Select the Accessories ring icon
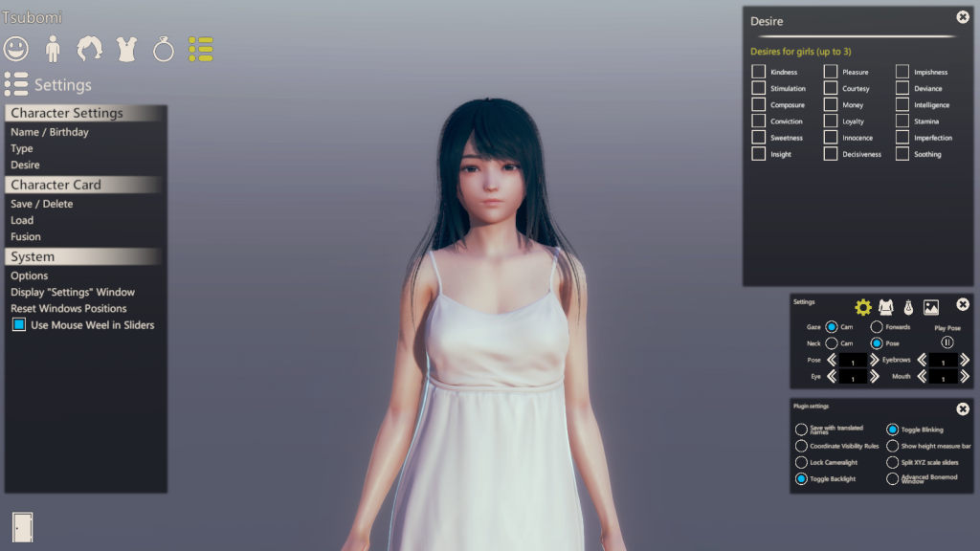This screenshot has width=980, height=551. pos(164,49)
